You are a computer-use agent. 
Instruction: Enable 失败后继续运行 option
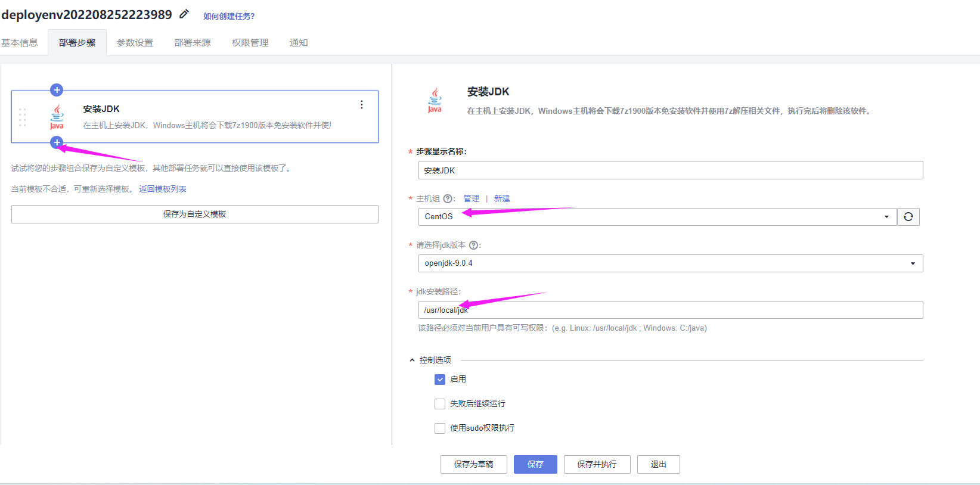[x=440, y=404]
